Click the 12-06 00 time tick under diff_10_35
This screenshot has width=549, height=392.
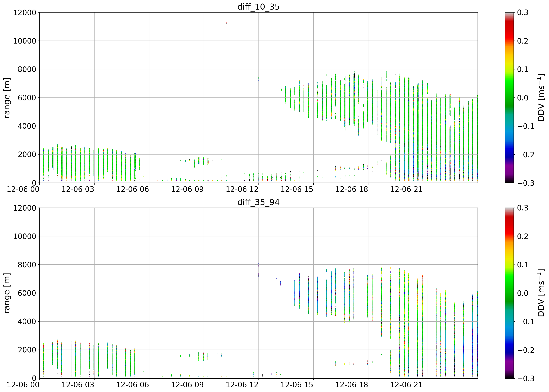(x=23, y=189)
